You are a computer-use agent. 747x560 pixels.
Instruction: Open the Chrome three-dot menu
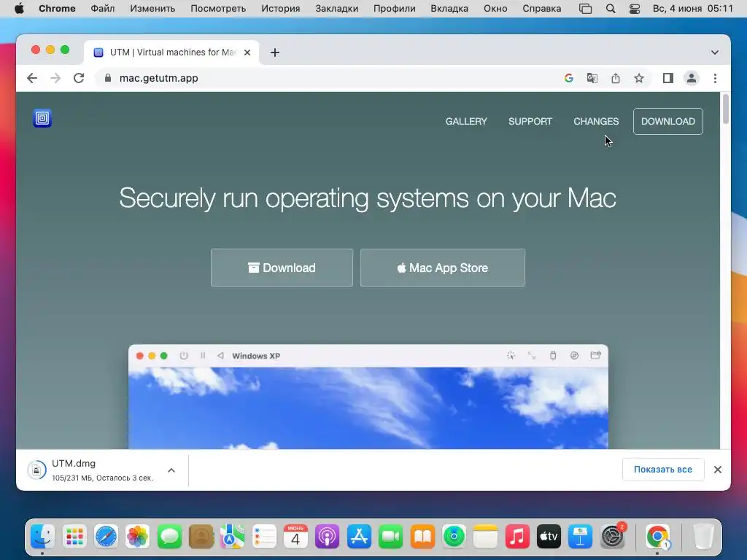715,78
